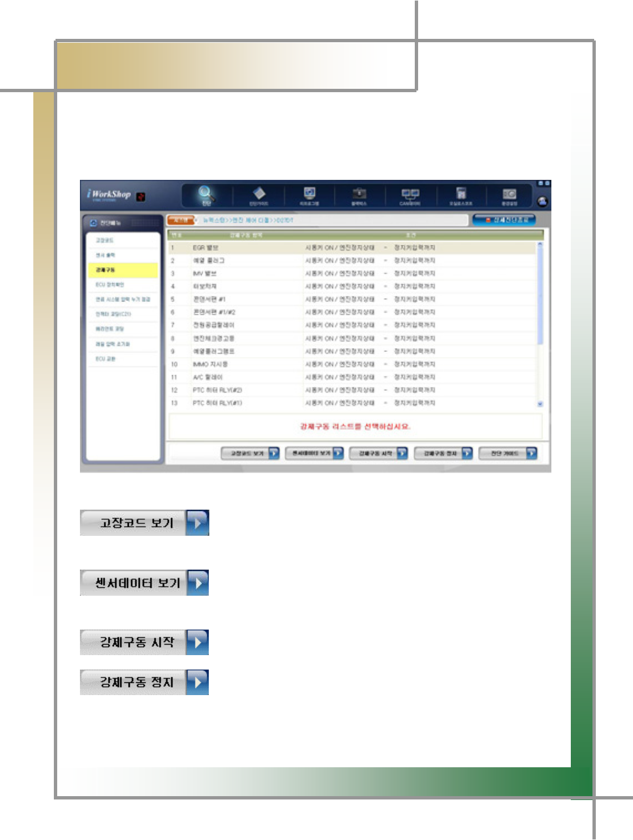Screen dimensions: 633x840
Task: Select row 2 예열 플러그 in the list
Action: [x=352, y=260]
